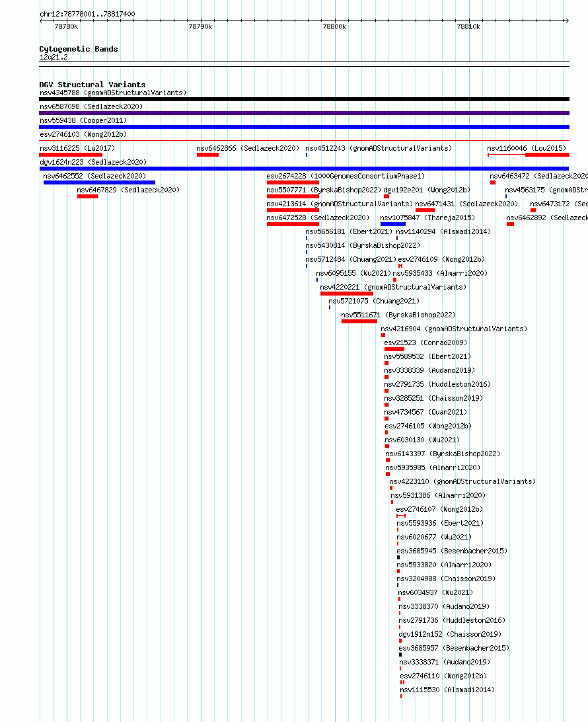
Task: Open nsv6472528 (Sedlazeck2020) label
Action: pyautogui.click(x=318, y=218)
